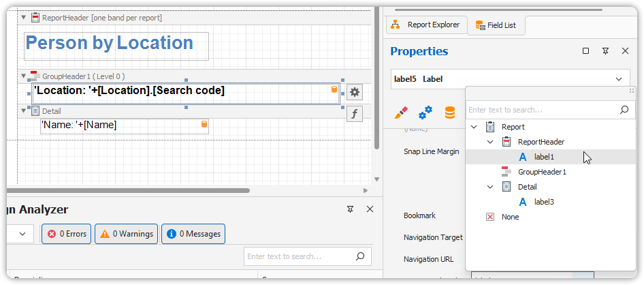Collapse the GroupHeader1 band in designer

[x=23, y=76]
